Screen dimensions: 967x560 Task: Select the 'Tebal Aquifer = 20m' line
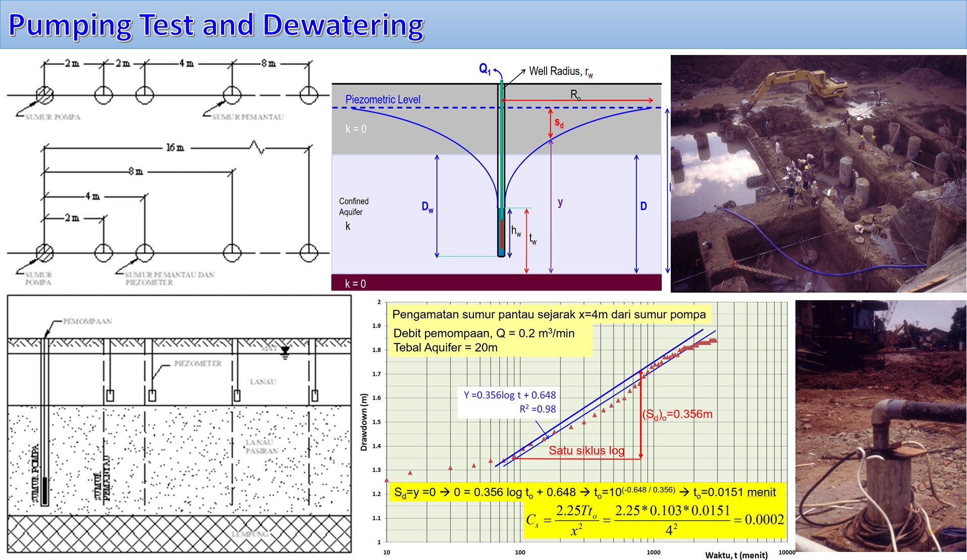(x=445, y=348)
